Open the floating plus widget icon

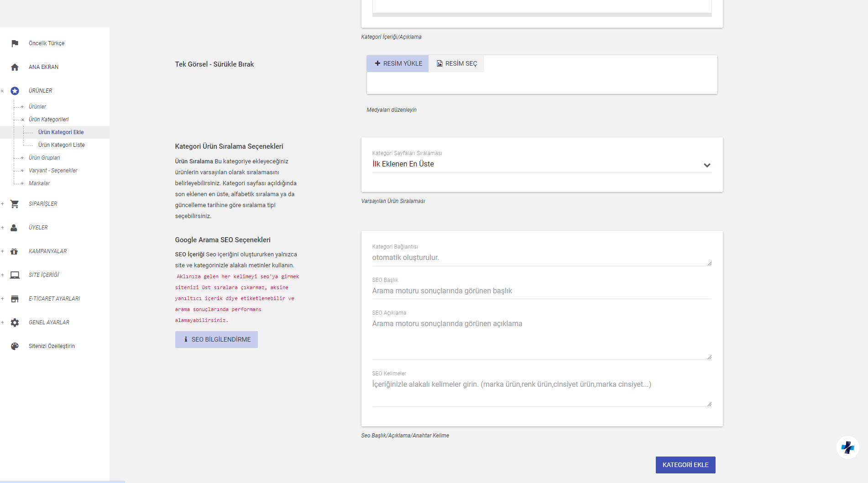[x=847, y=447]
